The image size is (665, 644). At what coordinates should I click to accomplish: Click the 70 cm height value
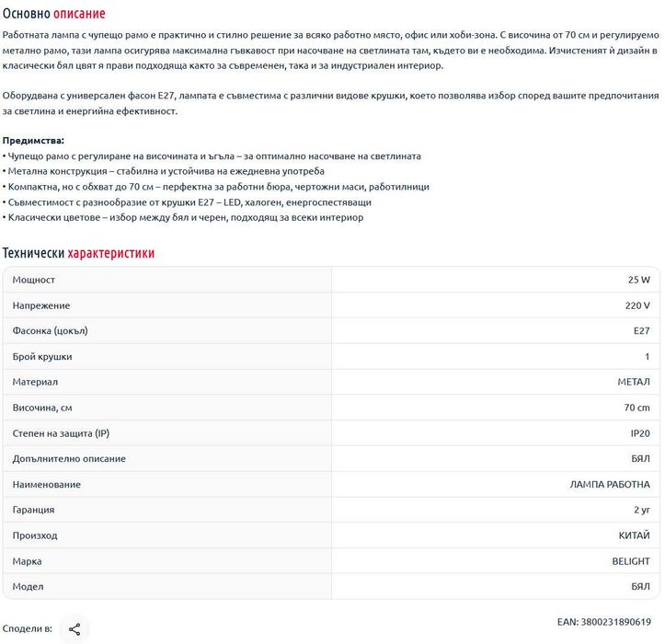(x=636, y=408)
